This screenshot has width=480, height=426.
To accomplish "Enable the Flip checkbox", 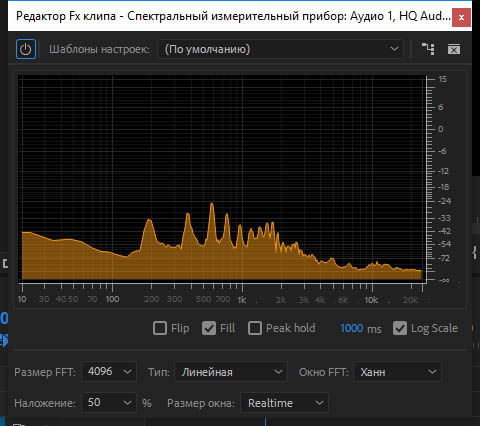I will pos(160,328).
